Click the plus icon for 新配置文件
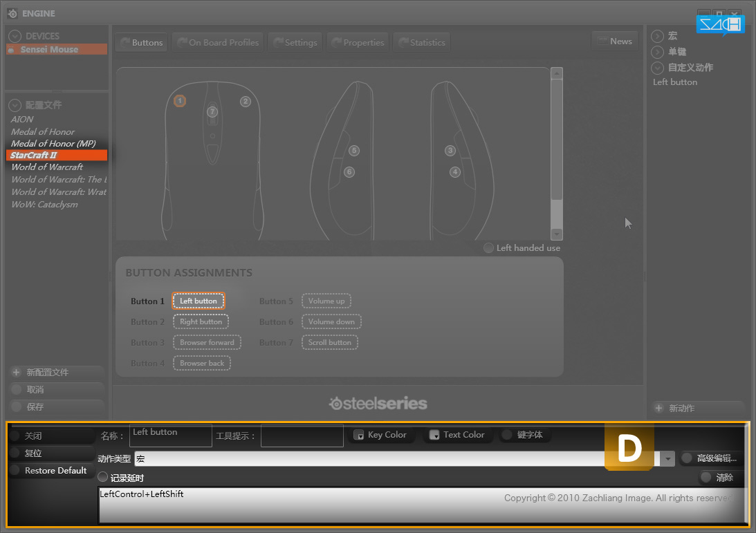The width and height of the screenshot is (756, 533). (17, 372)
